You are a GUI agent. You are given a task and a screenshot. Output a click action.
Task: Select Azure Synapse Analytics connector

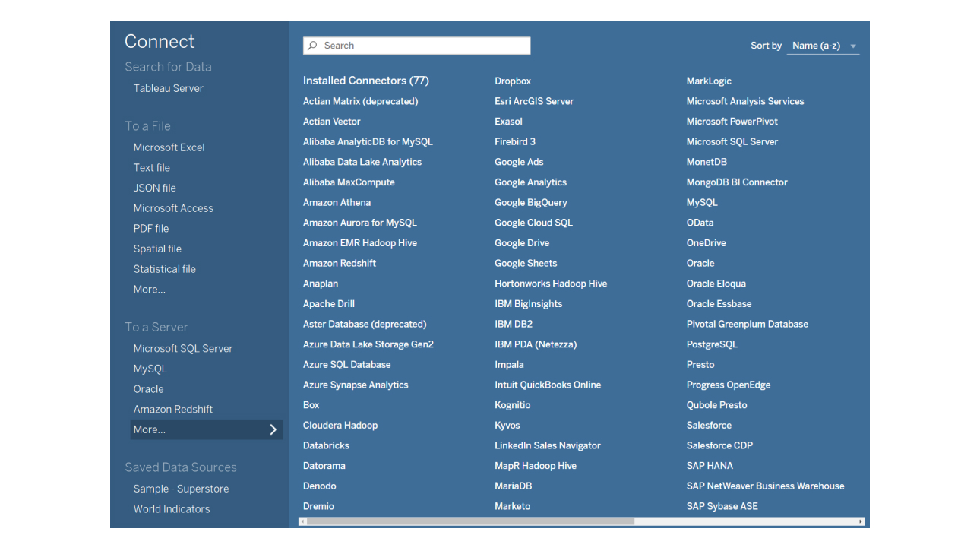(x=356, y=385)
